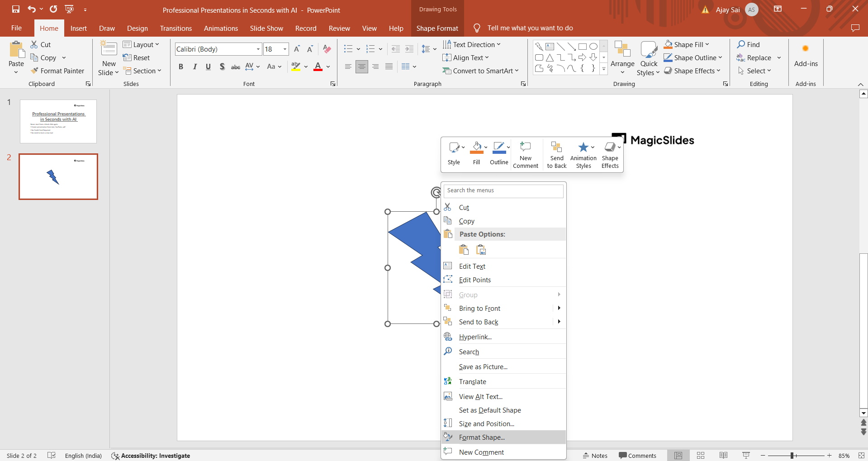Choose Format Shape from context menu
The width and height of the screenshot is (868, 461).
(482, 437)
